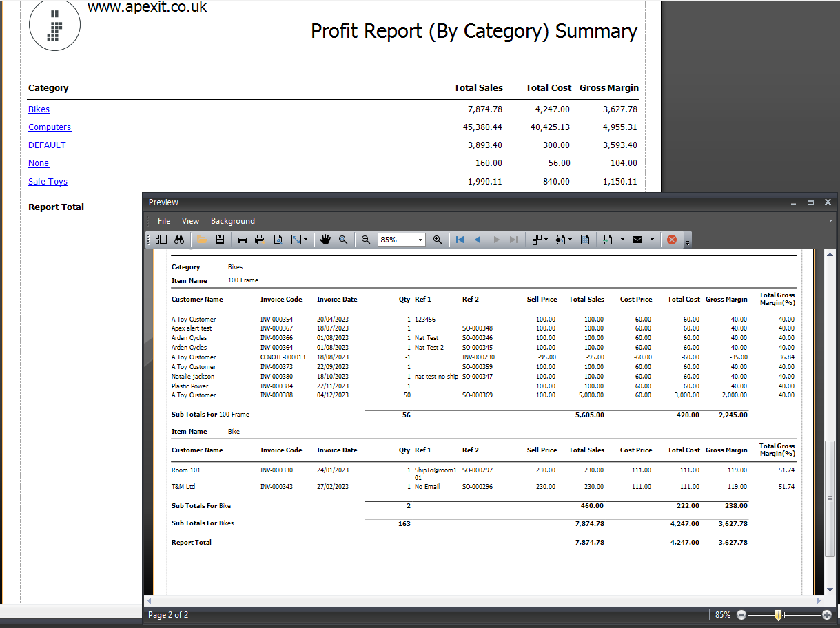The height and width of the screenshot is (628, 840).
Task: Click the Zoom Out magnifier icon
Action: pyautogui.click(x=366, y=240)
